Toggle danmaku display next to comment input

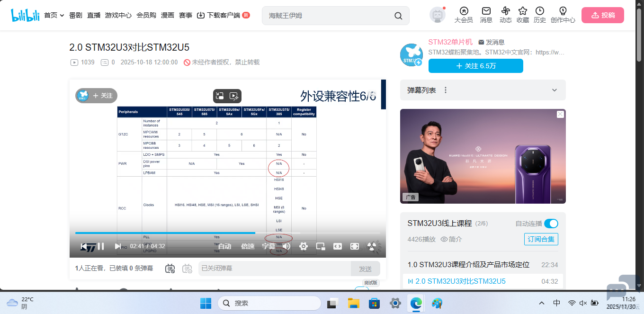click(x=170, y=268)
